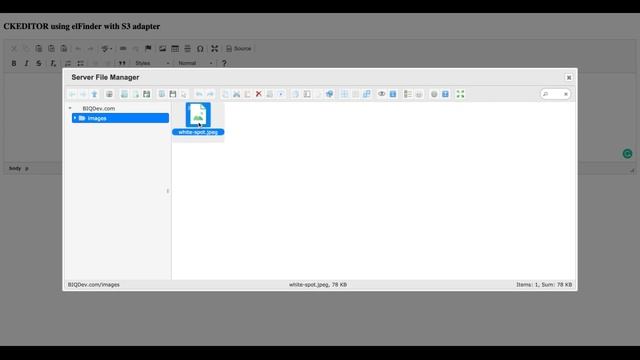Click the Table icon in CKEditor toolbar

(175, 49)
